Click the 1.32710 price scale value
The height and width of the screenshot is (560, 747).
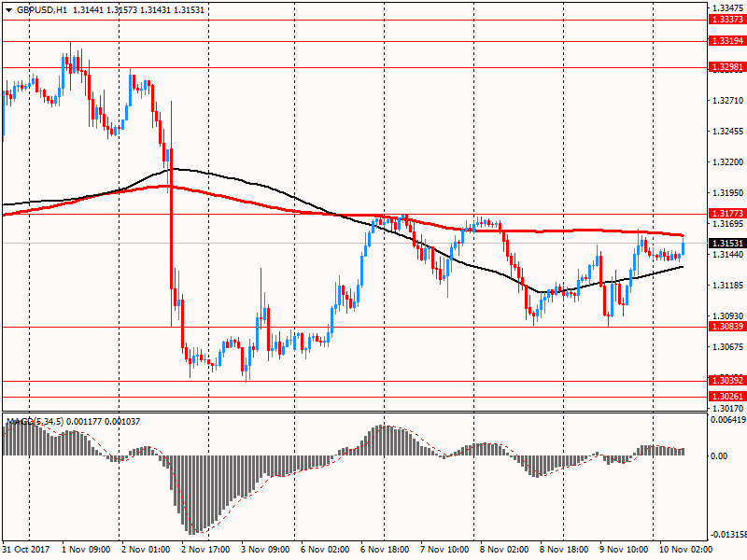click(727, 101)
